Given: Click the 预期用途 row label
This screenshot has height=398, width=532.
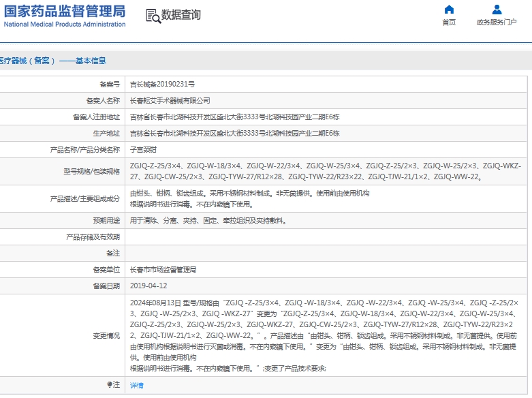Looking at the screenshot, I should click(x=106, y=221).
